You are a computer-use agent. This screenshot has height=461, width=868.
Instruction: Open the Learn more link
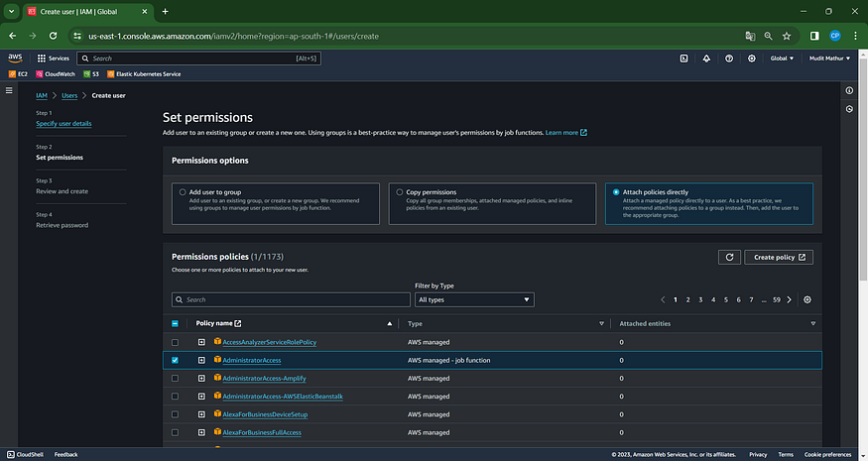[565, 133]
